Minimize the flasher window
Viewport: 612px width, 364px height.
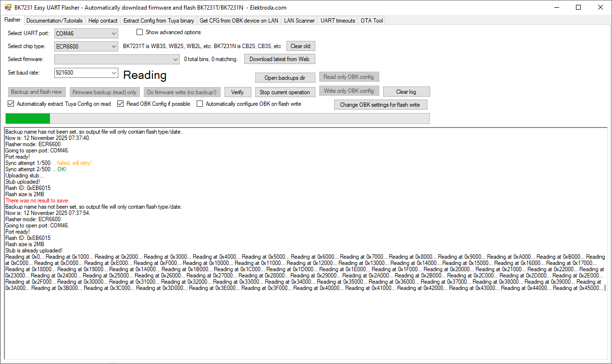(x=557, y=7)
